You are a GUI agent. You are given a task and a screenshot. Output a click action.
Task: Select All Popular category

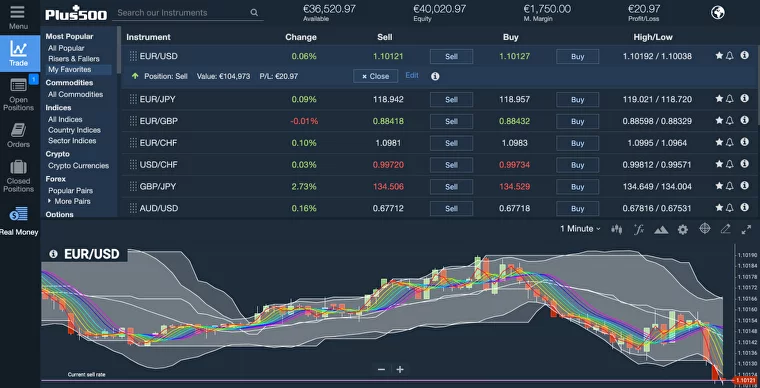coord(66,48)
